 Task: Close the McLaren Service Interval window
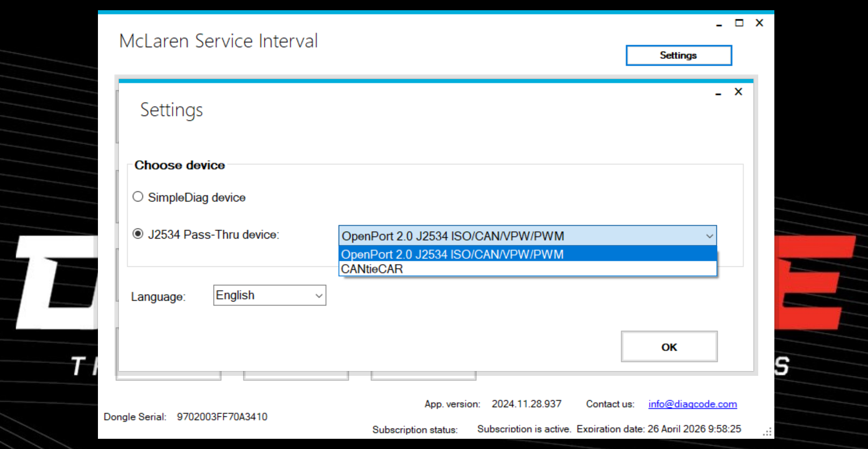coord(759,23)
